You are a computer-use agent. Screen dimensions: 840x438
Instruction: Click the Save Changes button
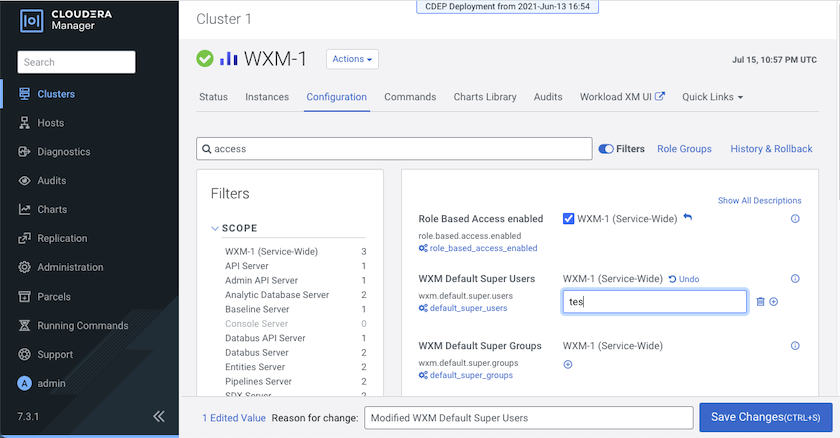[x=765, y=417]
